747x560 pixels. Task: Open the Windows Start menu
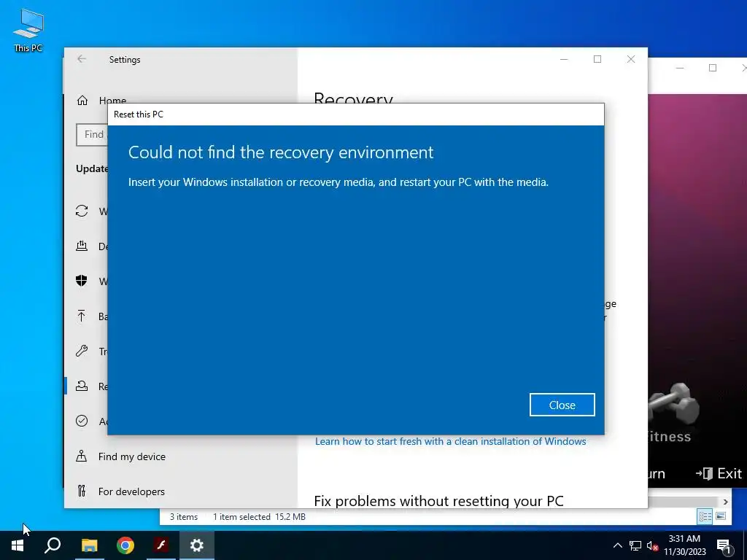[x=18, y=545]
